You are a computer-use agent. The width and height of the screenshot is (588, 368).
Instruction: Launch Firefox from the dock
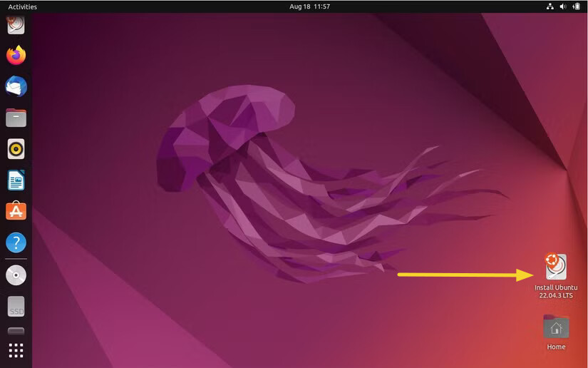point(16,55)
